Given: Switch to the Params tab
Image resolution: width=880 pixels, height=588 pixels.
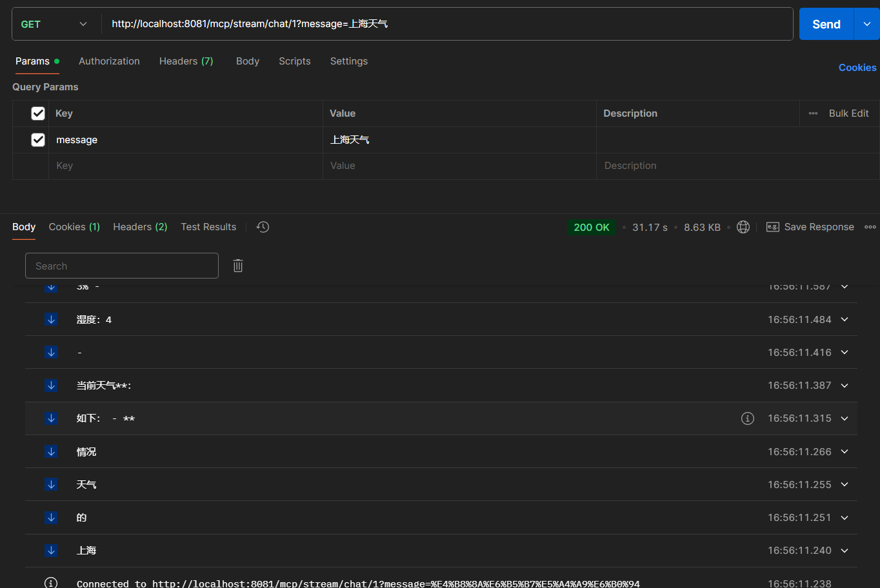Looking at the screenshot, I should coord(37,61).
